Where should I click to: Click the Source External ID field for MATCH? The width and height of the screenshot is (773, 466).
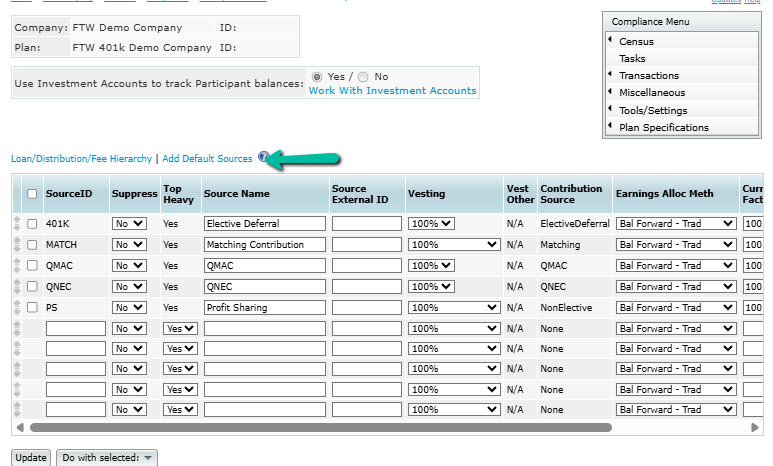click(x=367, y=245)
